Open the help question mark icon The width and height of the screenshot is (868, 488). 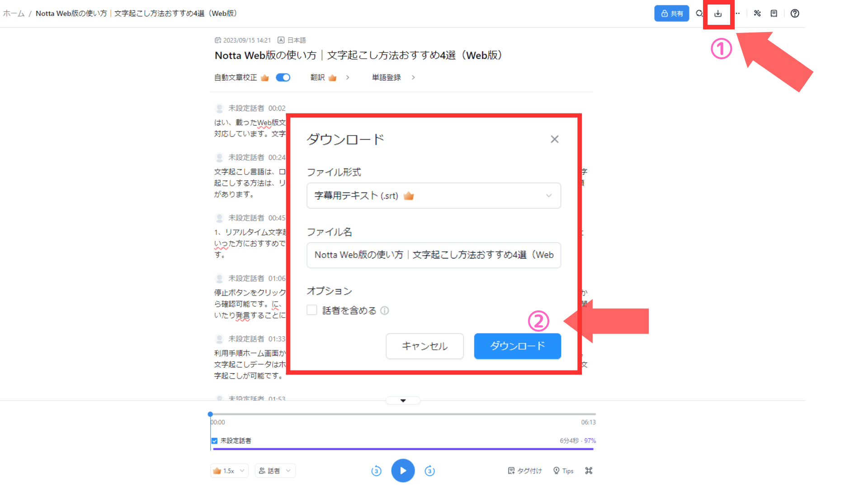(795, 14)
